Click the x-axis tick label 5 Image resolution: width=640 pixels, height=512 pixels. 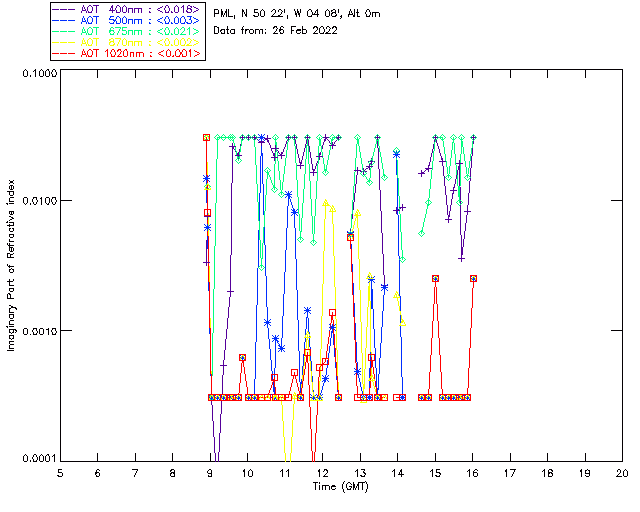point(60,473)
